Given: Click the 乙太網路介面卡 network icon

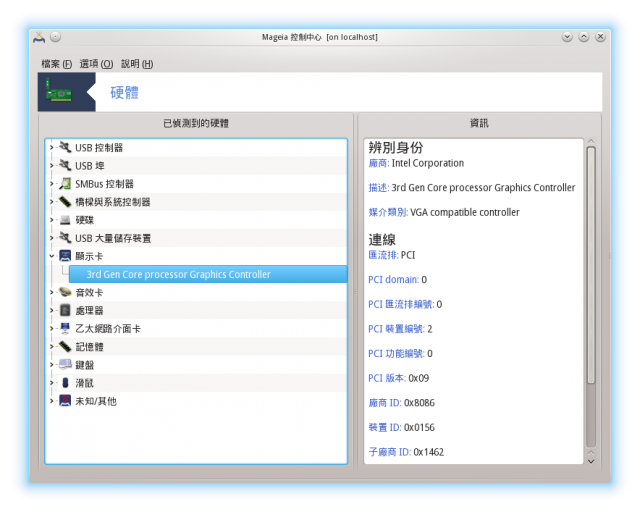Looking at the screenshot, I should pyautogui.click(x=65, y=328).
